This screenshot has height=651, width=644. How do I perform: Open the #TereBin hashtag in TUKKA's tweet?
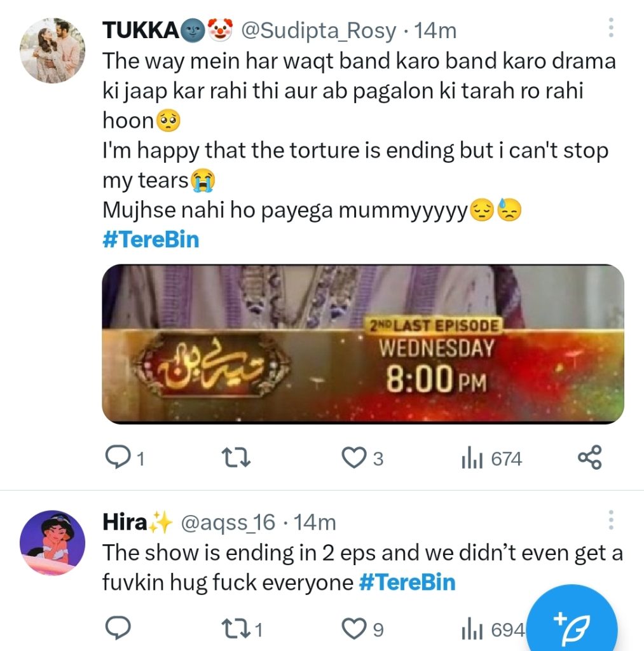pos(151,239)
